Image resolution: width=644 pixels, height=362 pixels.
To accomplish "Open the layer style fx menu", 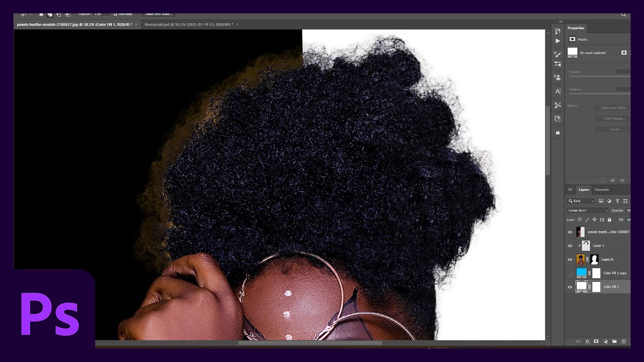I will point(587,341).
